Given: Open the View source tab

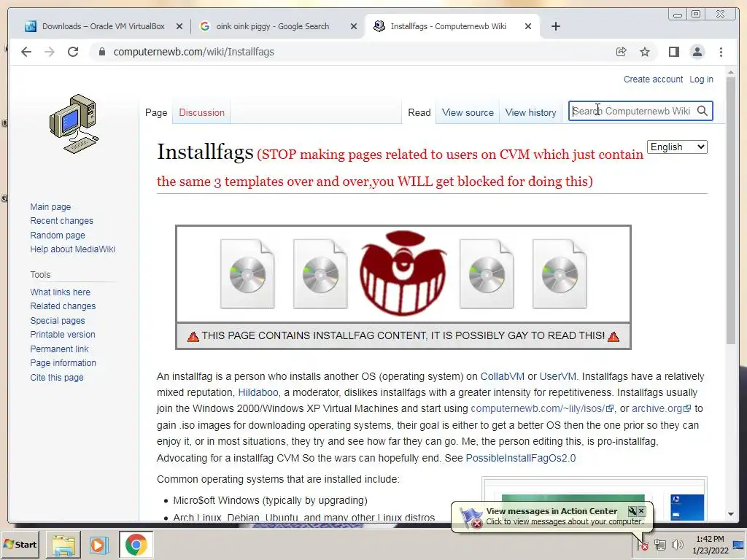Looking at the screenshot, I should click(x=468, y=113).
